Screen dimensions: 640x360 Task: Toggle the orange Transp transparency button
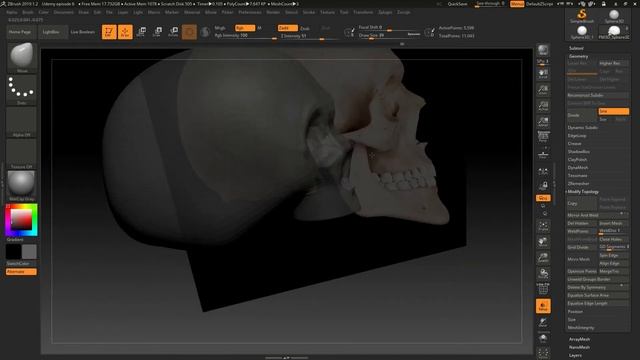pyautogui.click(x=543, y=306)
